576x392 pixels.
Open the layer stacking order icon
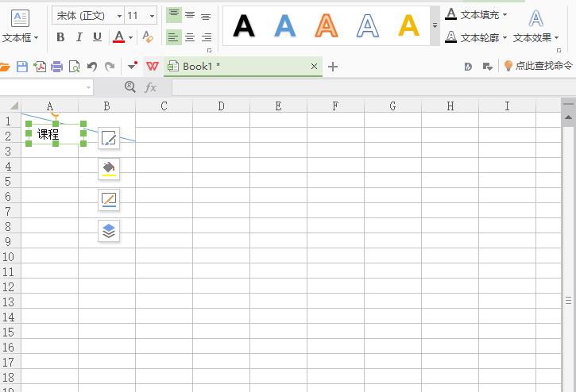109,231
